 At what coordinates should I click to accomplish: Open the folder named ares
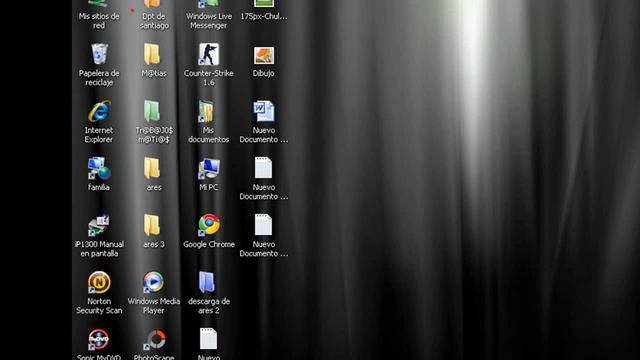(x=152, y=168)
